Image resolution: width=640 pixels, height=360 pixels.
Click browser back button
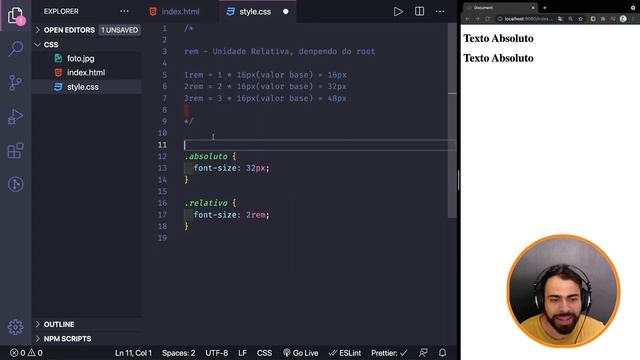468,19
